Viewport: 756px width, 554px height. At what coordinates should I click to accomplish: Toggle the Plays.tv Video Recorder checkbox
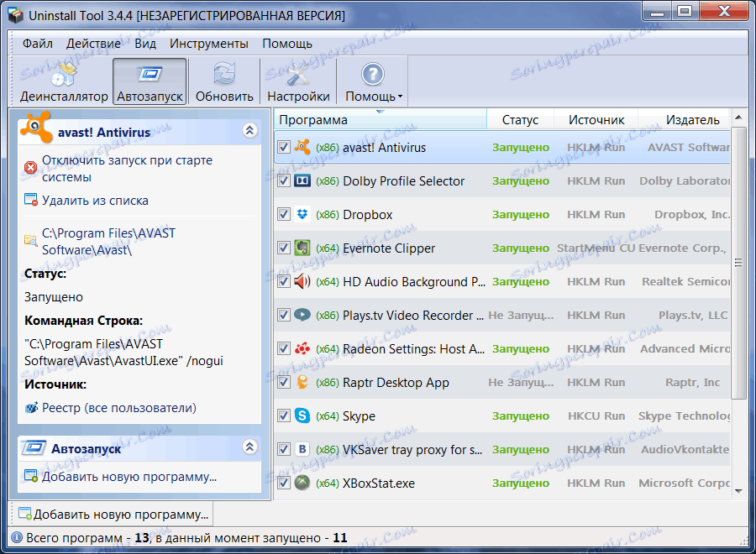(284, 315)
